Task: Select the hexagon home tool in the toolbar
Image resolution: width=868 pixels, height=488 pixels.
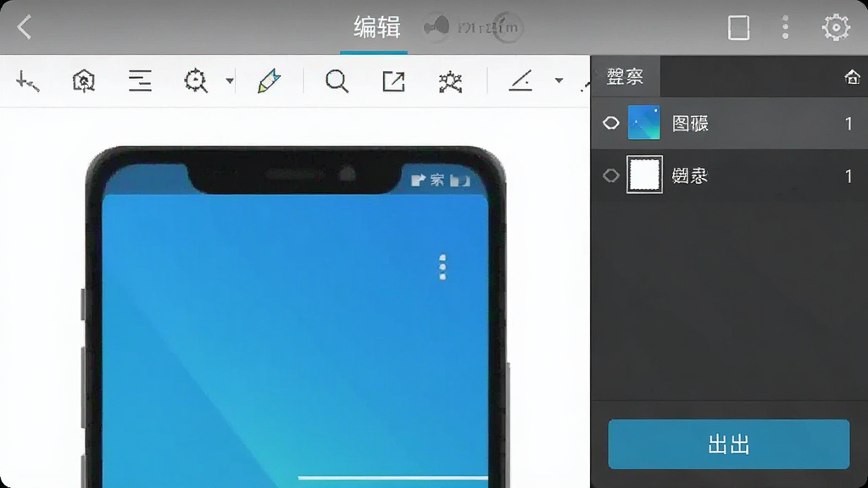Action: pyautogui.click(x=84, y=81)
